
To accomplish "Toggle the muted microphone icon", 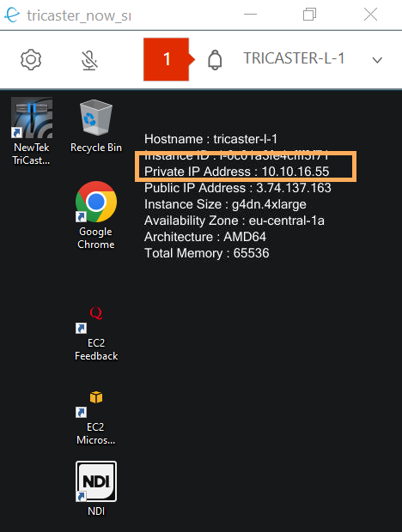I will click(89, 60).
